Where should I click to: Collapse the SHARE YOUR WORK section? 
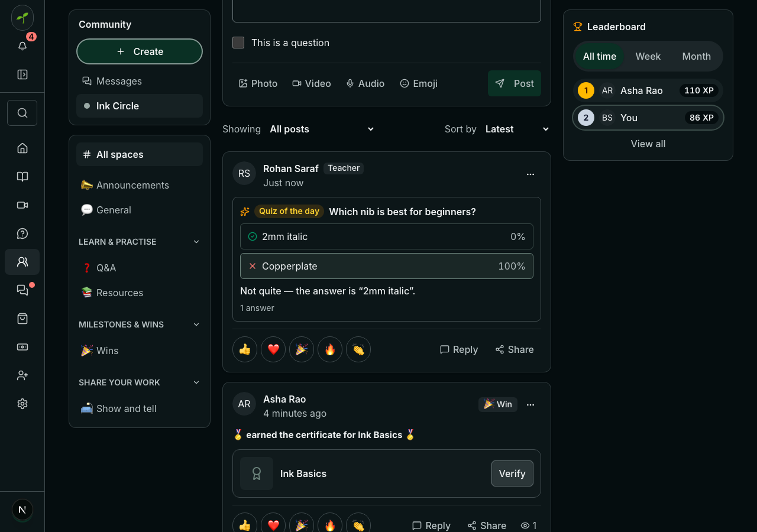click(x=140, y=382)
